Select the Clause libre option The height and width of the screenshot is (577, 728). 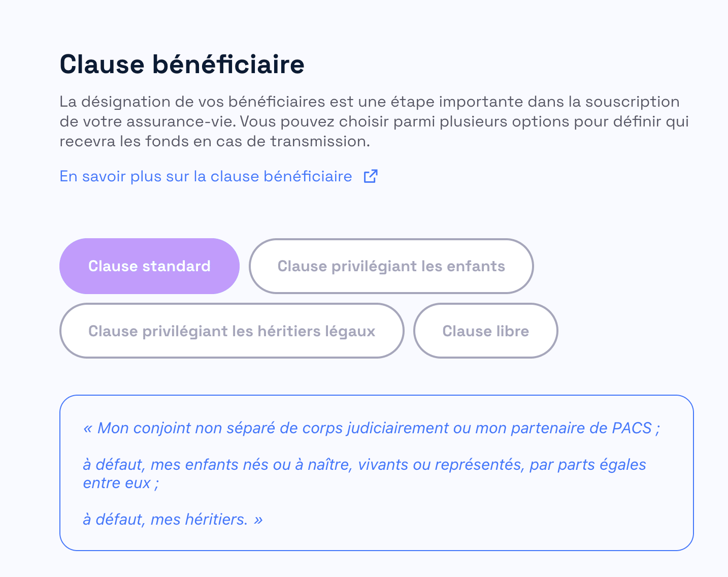[x=485, y=331]
